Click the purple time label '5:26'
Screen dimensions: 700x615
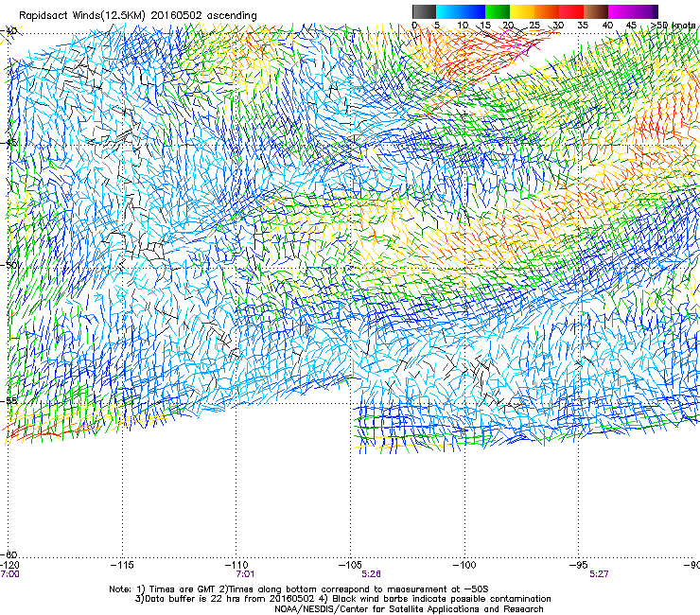click(372, 574)
